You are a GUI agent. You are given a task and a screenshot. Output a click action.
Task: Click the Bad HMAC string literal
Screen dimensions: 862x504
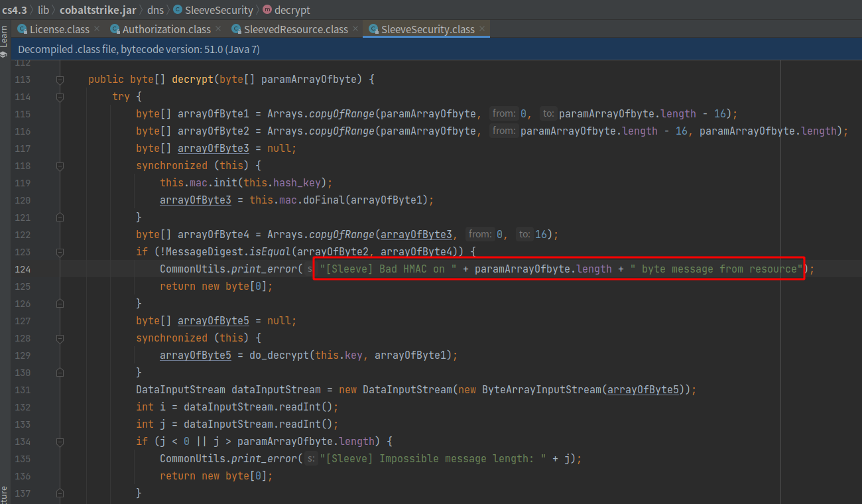388,269
